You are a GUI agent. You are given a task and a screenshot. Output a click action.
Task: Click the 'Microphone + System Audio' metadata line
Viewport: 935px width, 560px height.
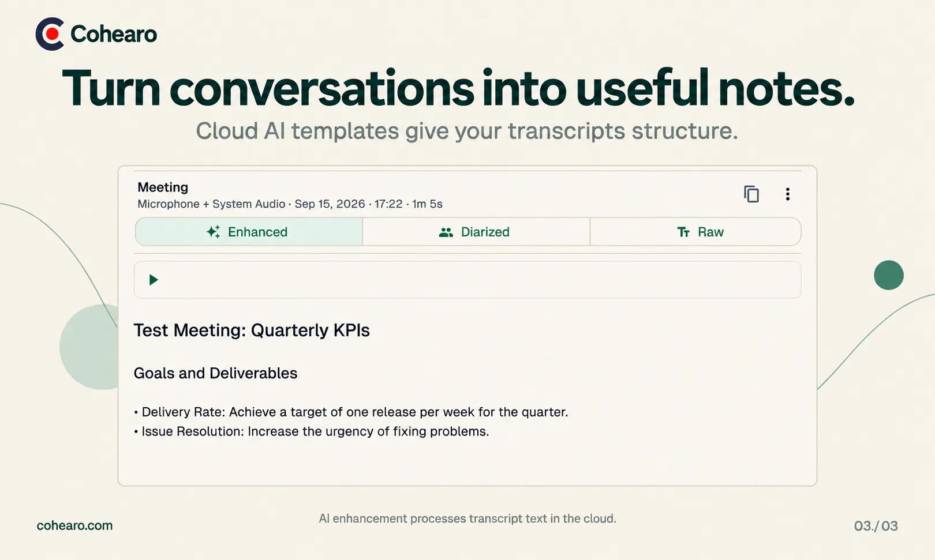tap(290, 204)
